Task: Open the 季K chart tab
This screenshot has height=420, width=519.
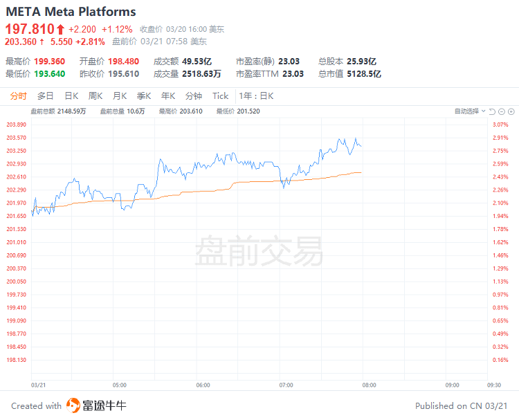Action: pyautogui.click(x=144, y=96)
